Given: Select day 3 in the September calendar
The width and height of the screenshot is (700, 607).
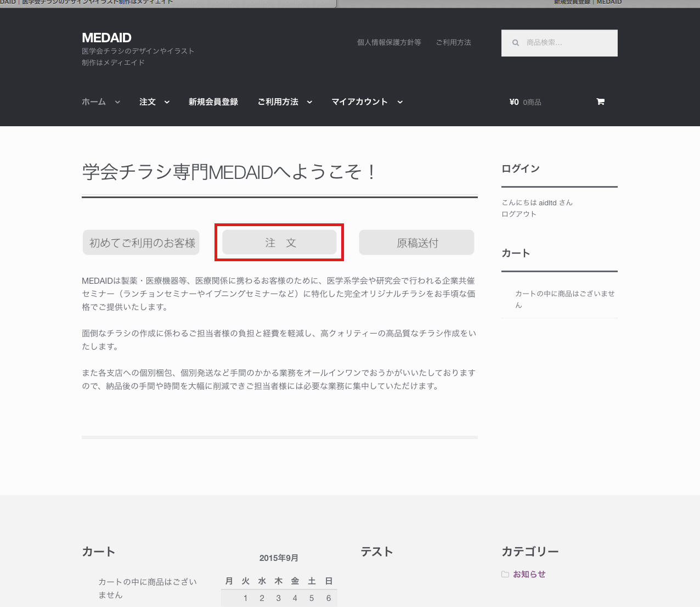Looking at the screenshot, I should (279, 598).
